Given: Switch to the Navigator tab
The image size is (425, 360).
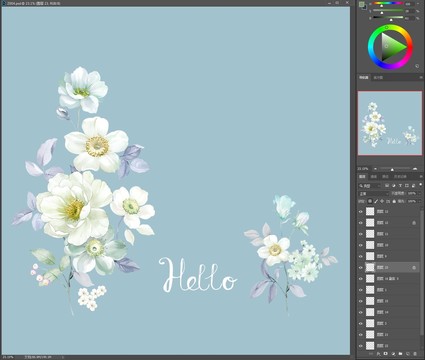Looking at the screenshot, I should [x=363, y=77].
